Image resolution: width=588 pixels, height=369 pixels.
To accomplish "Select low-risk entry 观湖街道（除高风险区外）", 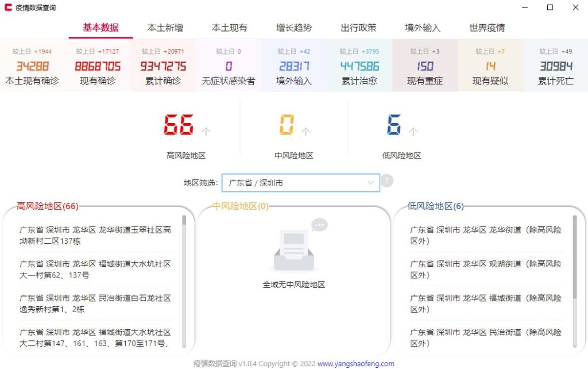I will click(486, 270).
